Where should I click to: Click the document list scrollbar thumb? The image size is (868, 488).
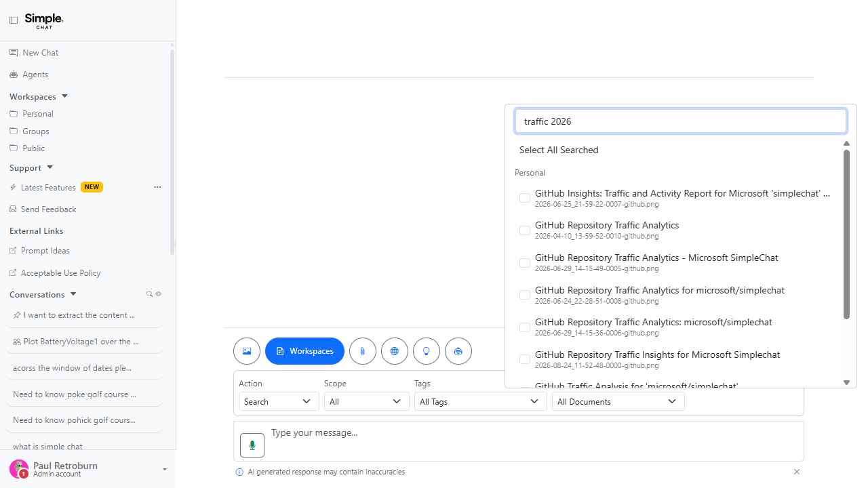tap(846, 234)
